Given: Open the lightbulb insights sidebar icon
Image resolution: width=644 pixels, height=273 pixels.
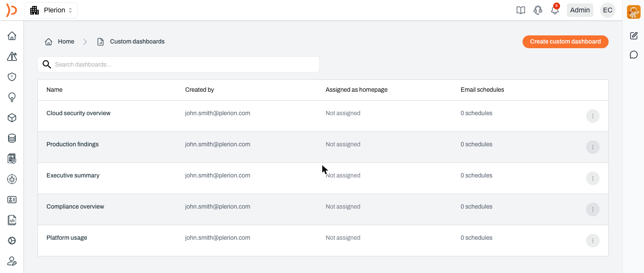Looking at the screenshot, I should tap(12, 97).
